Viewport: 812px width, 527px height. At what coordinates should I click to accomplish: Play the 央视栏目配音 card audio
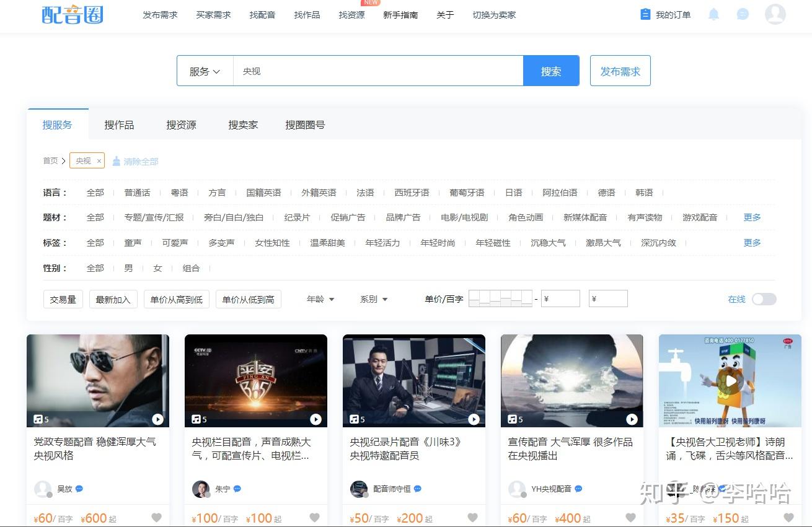point(316,419)
